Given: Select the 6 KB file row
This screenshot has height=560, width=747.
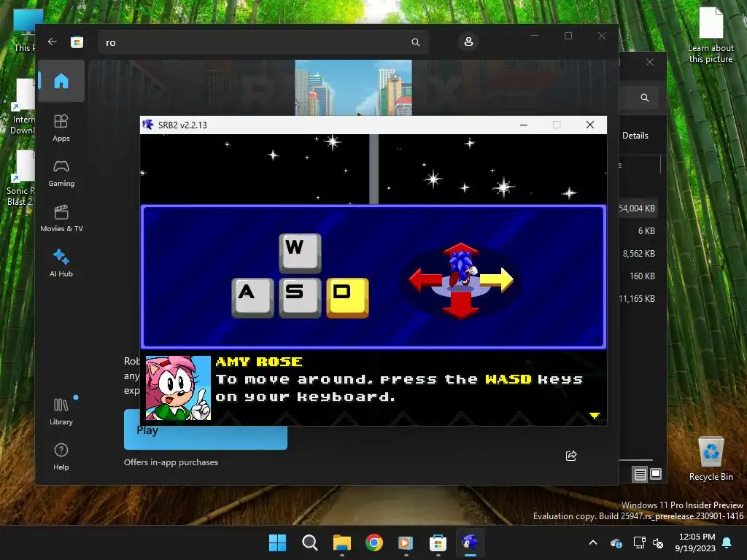Looking at the screenshot, I should (638, 231).
